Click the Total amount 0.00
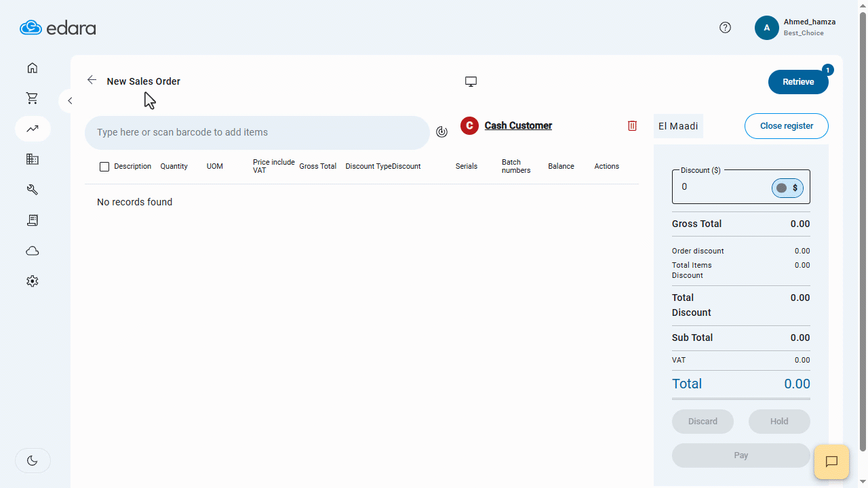 click(797, 384)
